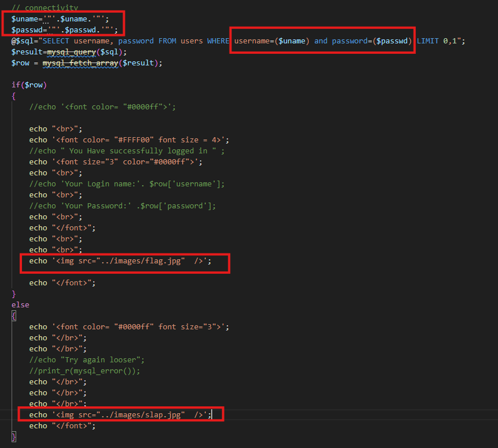Screen dimensions: 498x448
Task: Click the '// connectivity' comment line
Action: pos(45,8)
